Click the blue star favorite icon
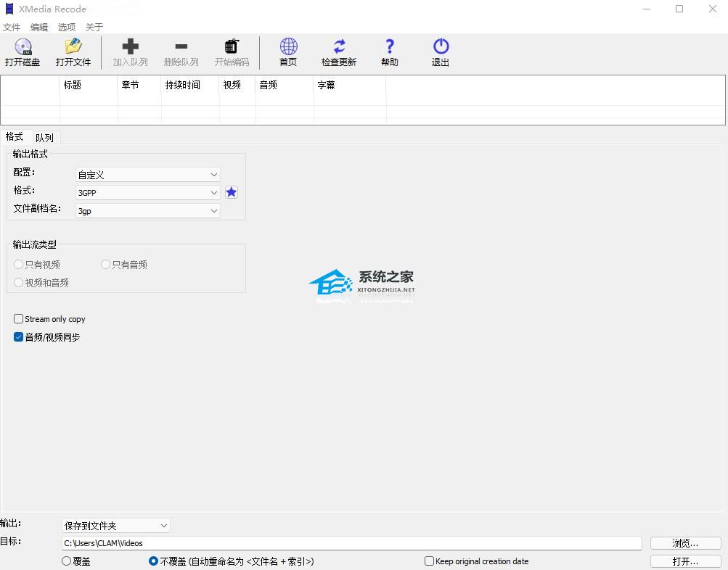The width and height of the screenshot is (728, 570). [x=232, y=192]
